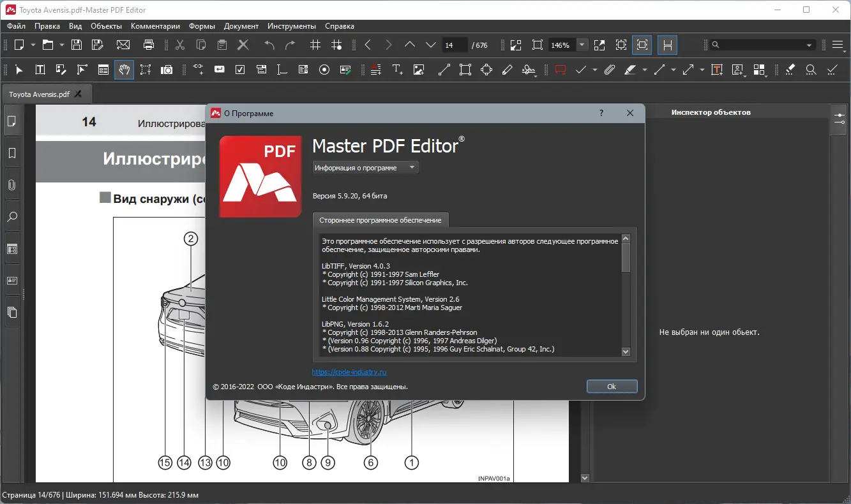Screen dimensions: 851x504
Task: Add a Sticky Note comment
Action: [x=561, y=70]
